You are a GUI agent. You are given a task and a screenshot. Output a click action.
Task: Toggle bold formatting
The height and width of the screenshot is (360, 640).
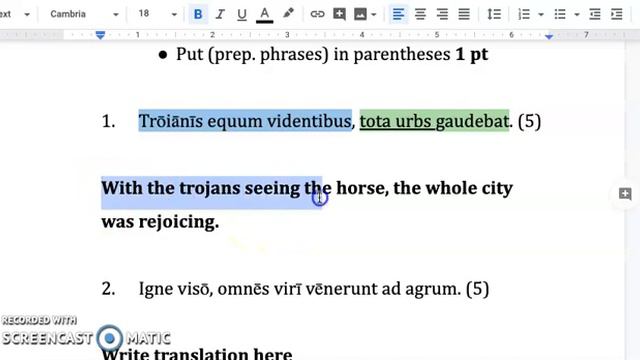coord(198,14)
